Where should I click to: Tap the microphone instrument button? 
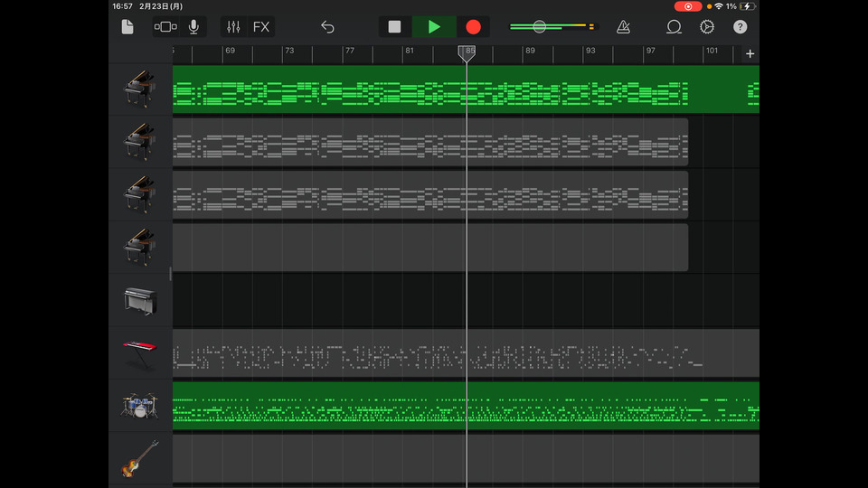[x=193, y=26]
